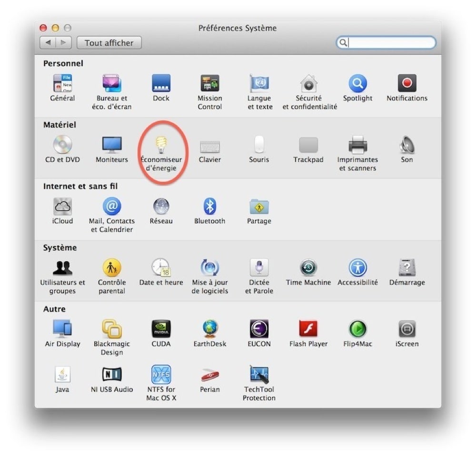The width and height of the screenshot is (476, 456).
Task: Go forward with the right arrow button
Action: point(64,43)
